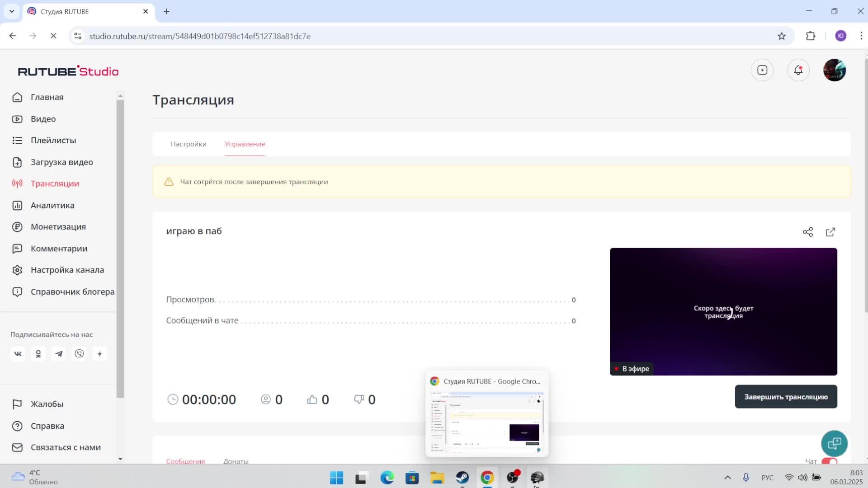Open Chrome tab search dropdown
The width and height of the screenshot is (868, 488).
(12, 11)
